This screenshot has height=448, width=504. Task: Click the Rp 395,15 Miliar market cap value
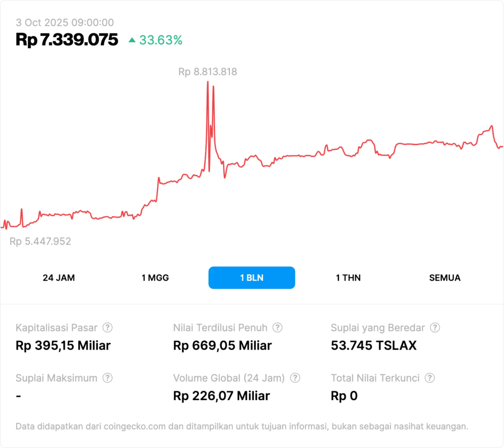[63, 346]
